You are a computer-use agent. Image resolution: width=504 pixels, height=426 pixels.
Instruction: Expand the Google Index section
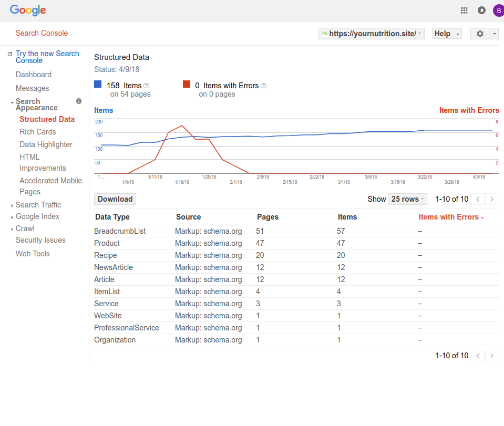(x=37, y=216)
